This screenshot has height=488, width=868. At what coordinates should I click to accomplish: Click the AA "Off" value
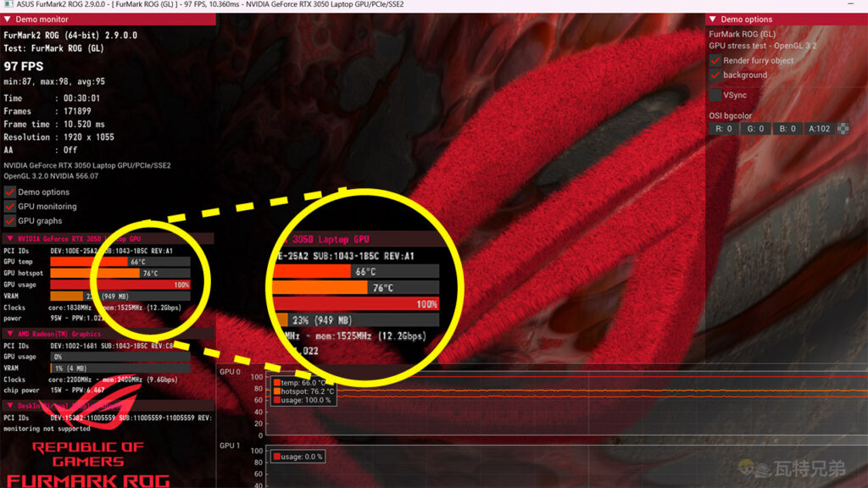tap(70, 150)
